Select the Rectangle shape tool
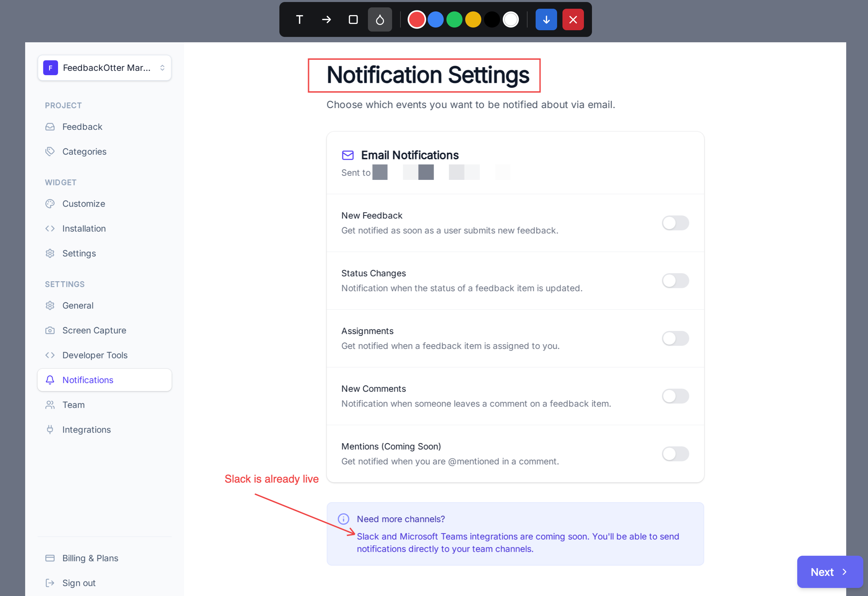 pos(353,19)
